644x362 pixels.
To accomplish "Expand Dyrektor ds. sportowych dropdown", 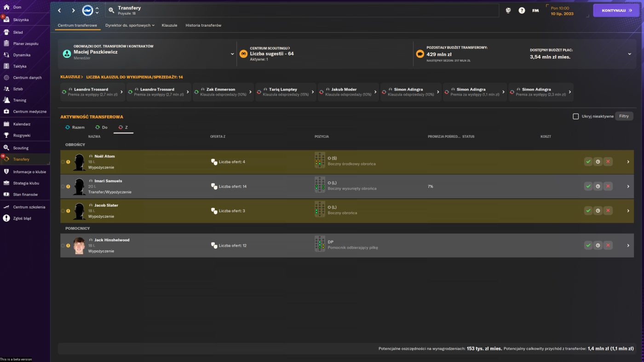I will (130, 25).
